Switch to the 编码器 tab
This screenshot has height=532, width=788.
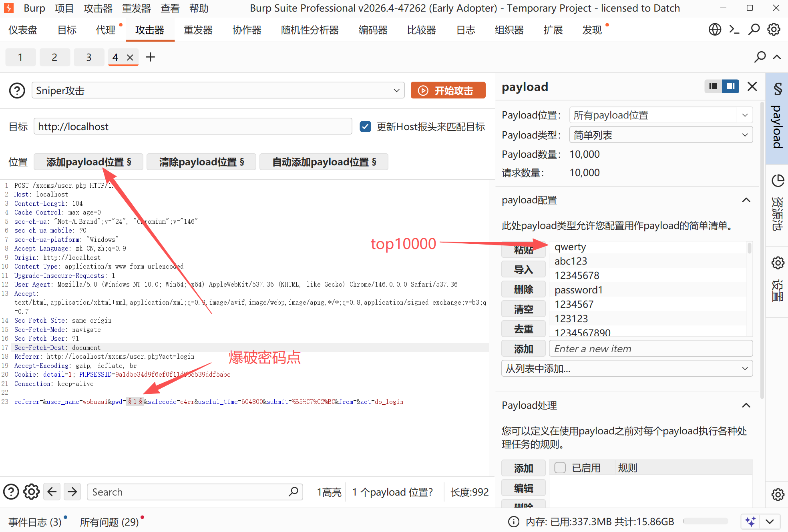pyautogui.click(x=373, y=30)
